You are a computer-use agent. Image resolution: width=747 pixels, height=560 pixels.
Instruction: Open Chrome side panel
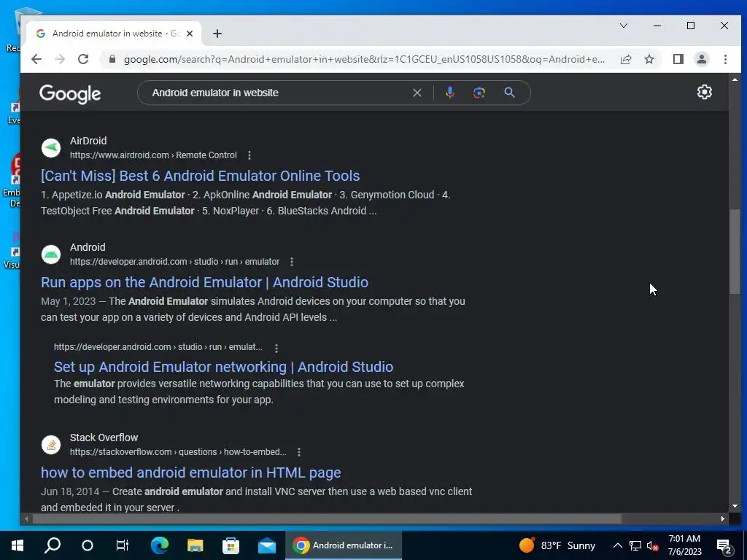[678, 59]
